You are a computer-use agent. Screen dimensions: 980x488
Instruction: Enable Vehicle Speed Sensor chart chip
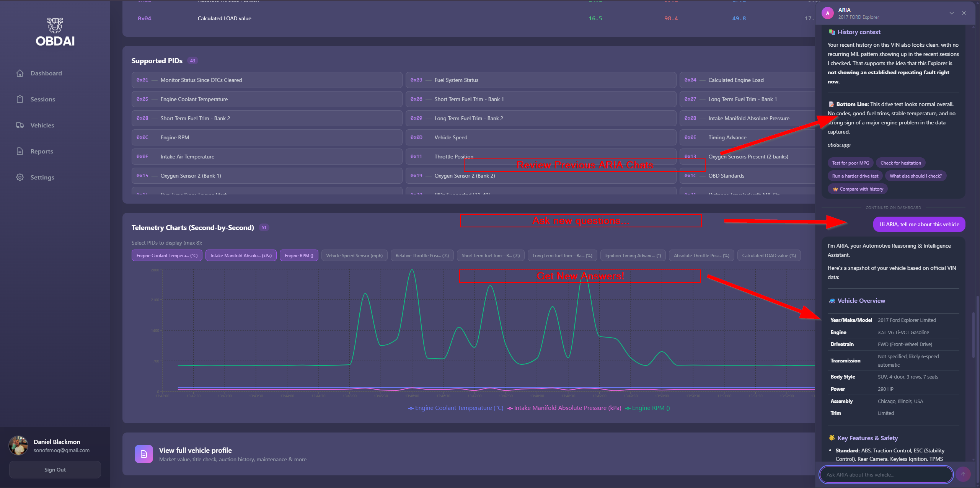point(354,255)
